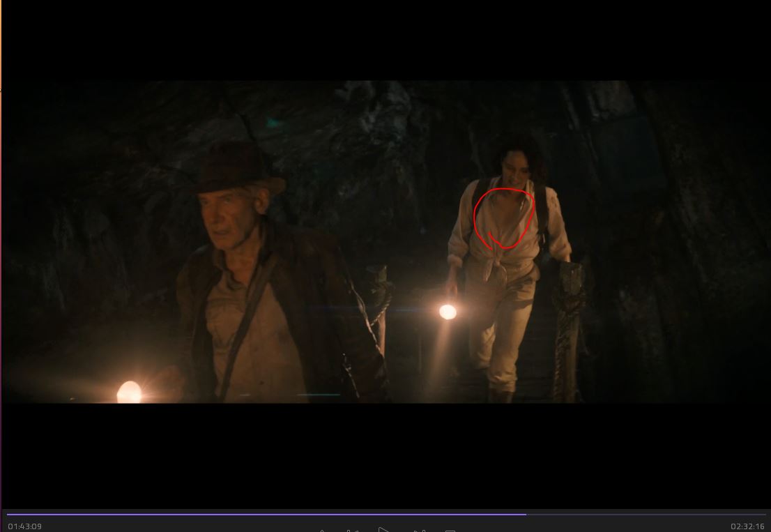Screen dimensions: 771x532
Task: Click the red hand-drawn circle annotation
Action: 503,218
